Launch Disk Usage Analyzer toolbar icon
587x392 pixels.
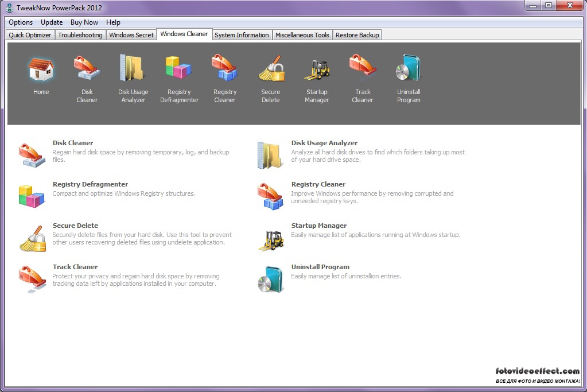pos(133,68)
